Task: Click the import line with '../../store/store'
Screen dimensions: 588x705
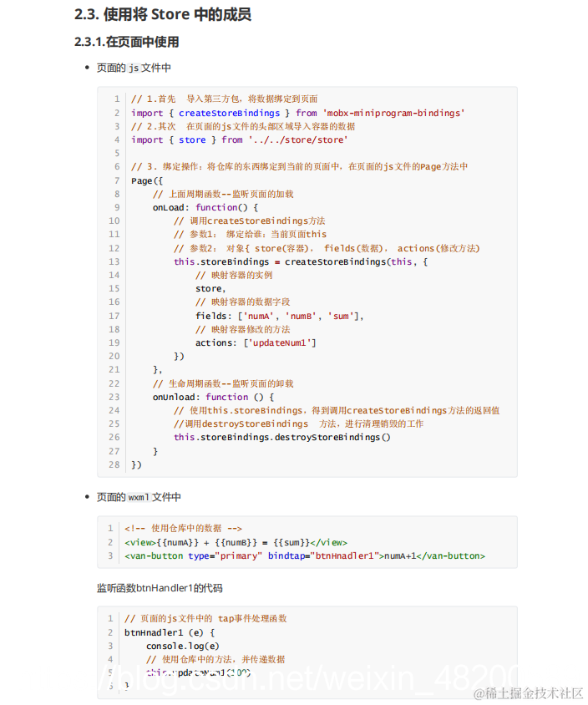Action: click(240, 139)
